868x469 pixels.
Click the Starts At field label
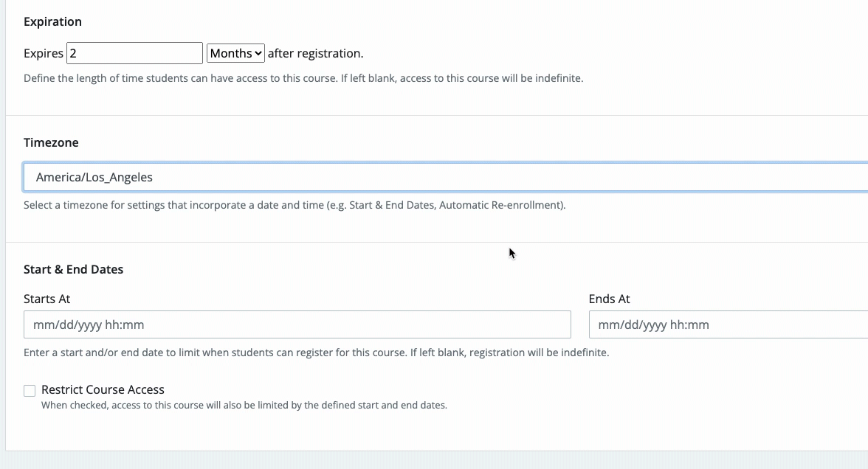coord(46,299)
